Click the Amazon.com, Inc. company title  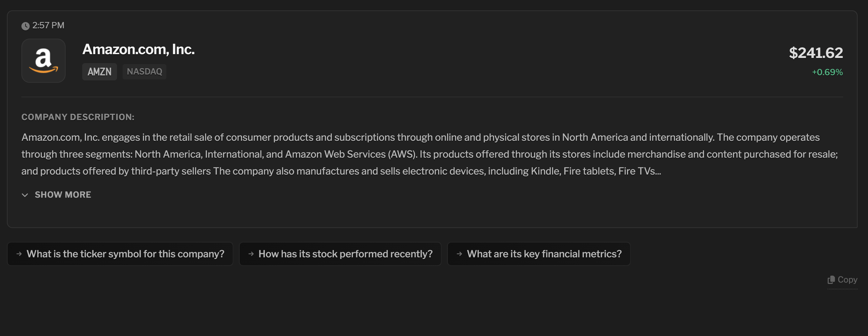click(x=139, y=49)
